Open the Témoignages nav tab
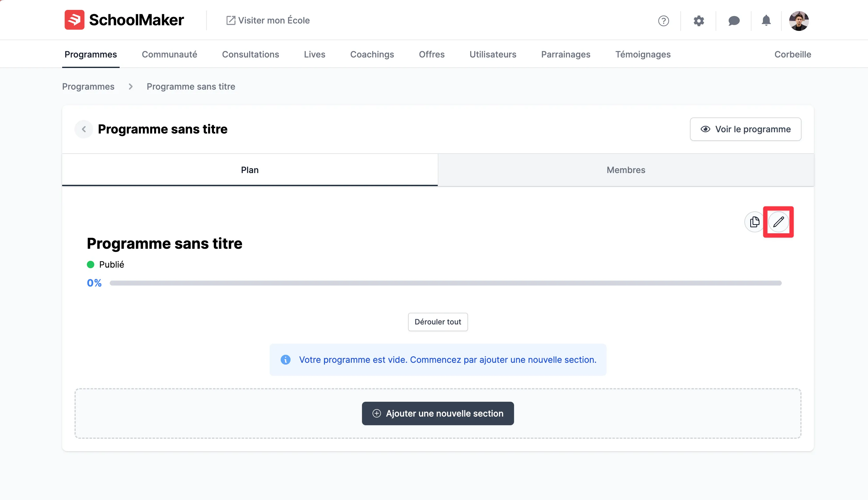 643,54
